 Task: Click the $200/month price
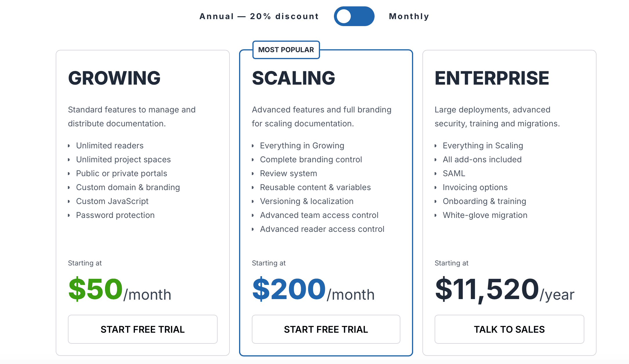click(x=313, y=289)
